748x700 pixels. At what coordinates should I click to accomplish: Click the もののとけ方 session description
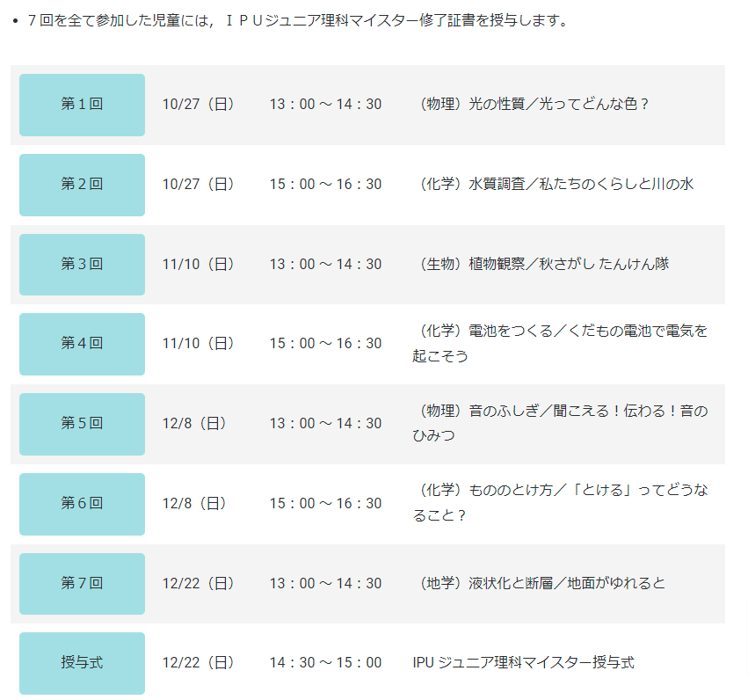coord(560,503)
